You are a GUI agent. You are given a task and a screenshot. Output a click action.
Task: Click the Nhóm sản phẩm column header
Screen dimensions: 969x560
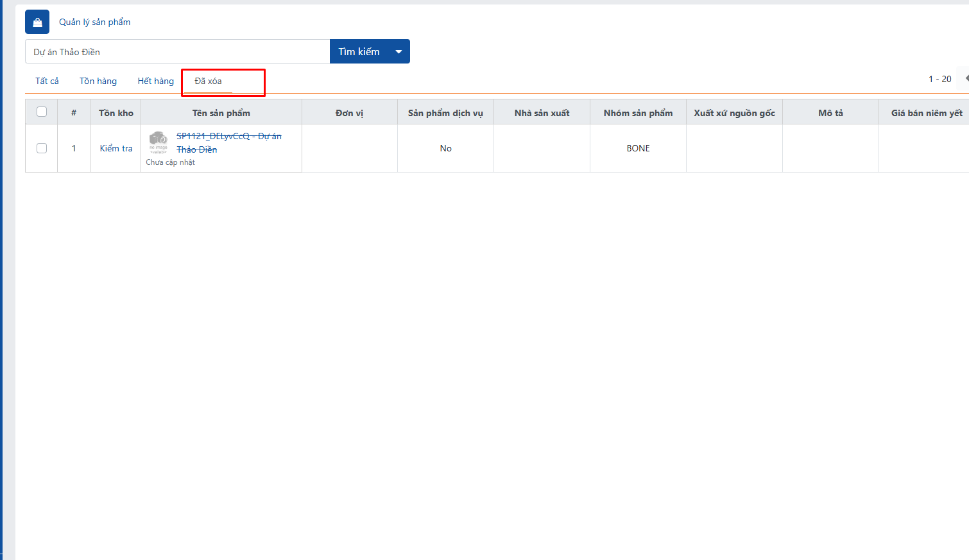point(638,113)
